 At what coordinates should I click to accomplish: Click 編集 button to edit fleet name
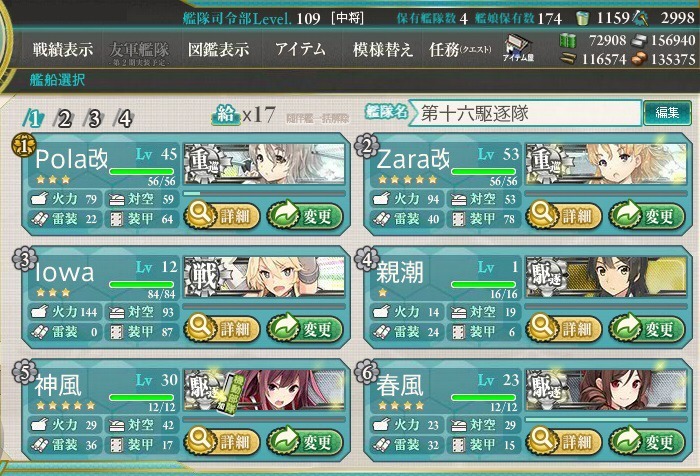click(667, 113)
